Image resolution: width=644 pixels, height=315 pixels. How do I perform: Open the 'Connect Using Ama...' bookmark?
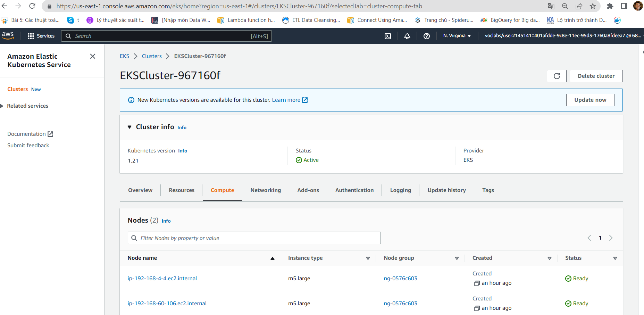click(377, 20)
